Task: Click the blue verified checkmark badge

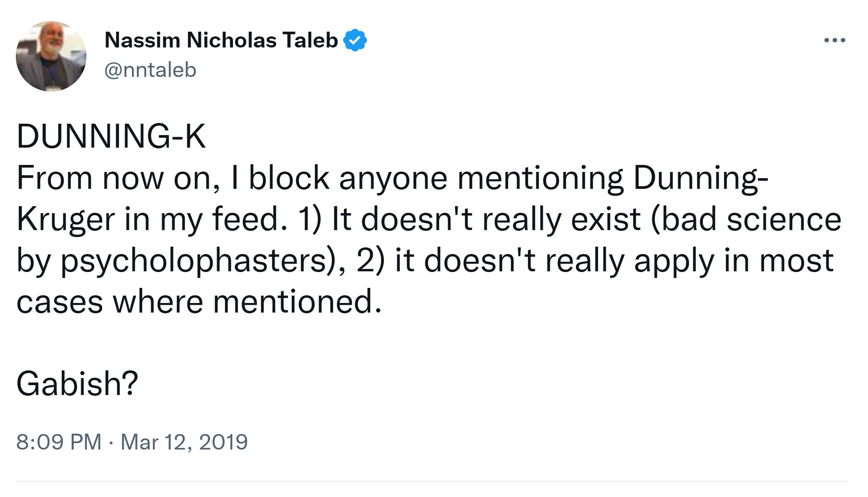Action: click(x=355, y=40)
